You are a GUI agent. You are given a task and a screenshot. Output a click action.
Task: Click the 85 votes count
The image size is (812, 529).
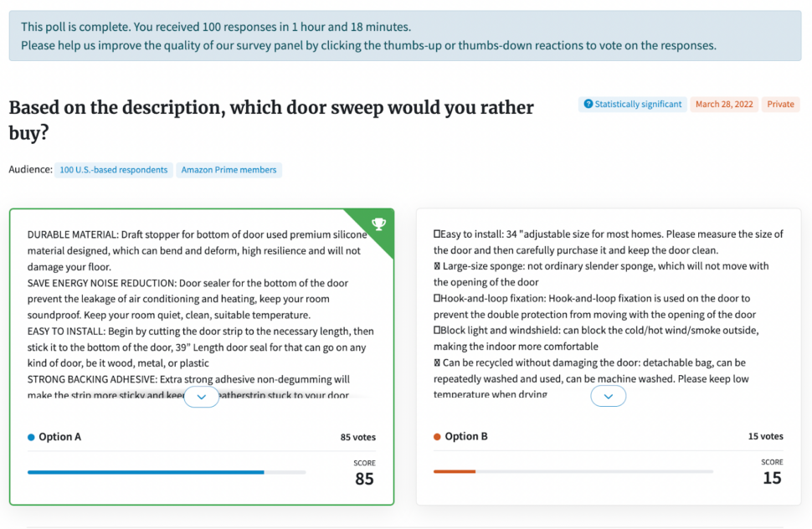pyautogui.click(x=357, y=437)
